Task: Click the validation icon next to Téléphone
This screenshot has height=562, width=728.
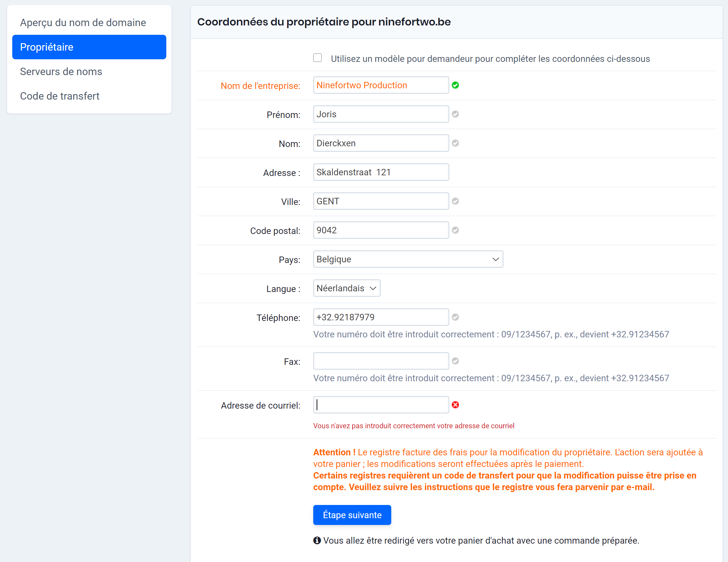Action: [456, 317]
